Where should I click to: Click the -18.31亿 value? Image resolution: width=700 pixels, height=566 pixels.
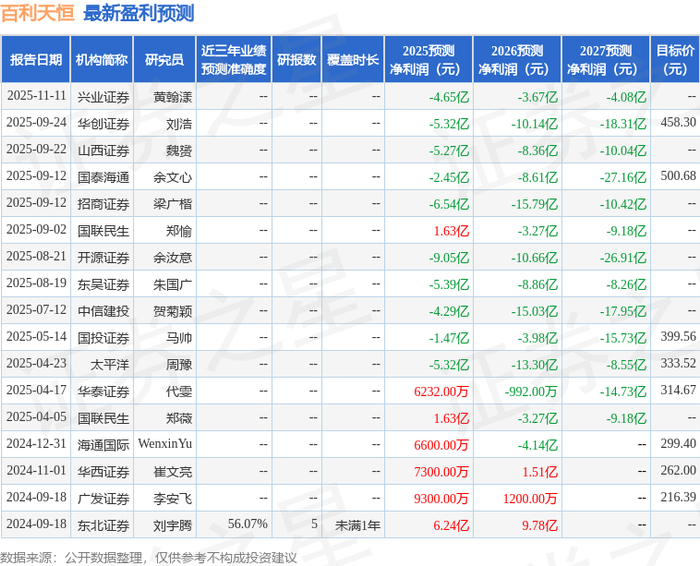pyautogui.click(x=623, y=124)
